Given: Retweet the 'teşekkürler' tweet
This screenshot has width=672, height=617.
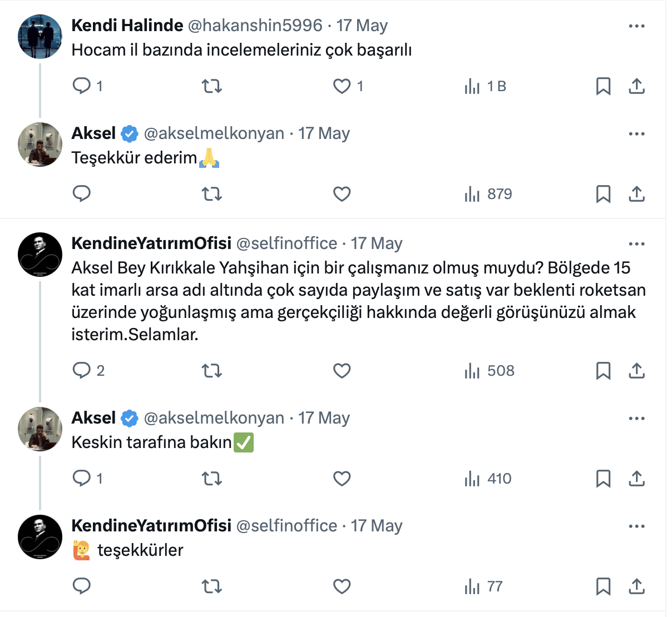Looking at the screenshot, I should click(x=211, y=586).
